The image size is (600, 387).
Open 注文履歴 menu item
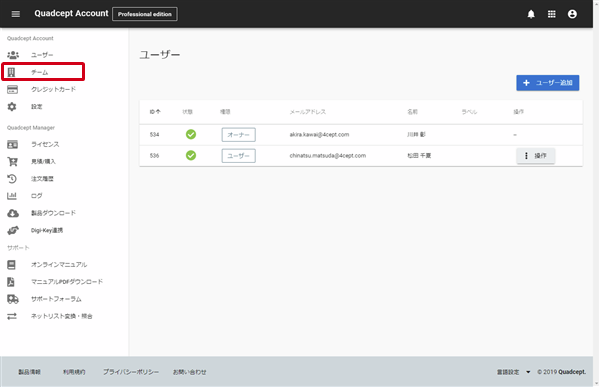42,178
